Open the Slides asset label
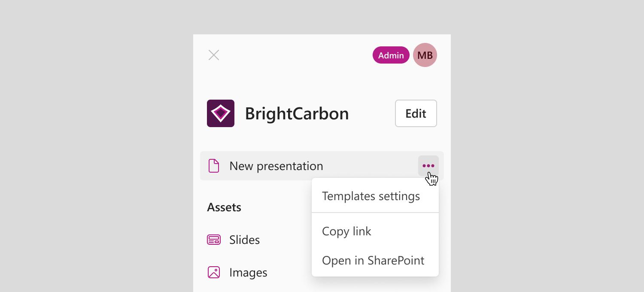The height and width of the screenshot is (292, 644). tap(245, 240)
